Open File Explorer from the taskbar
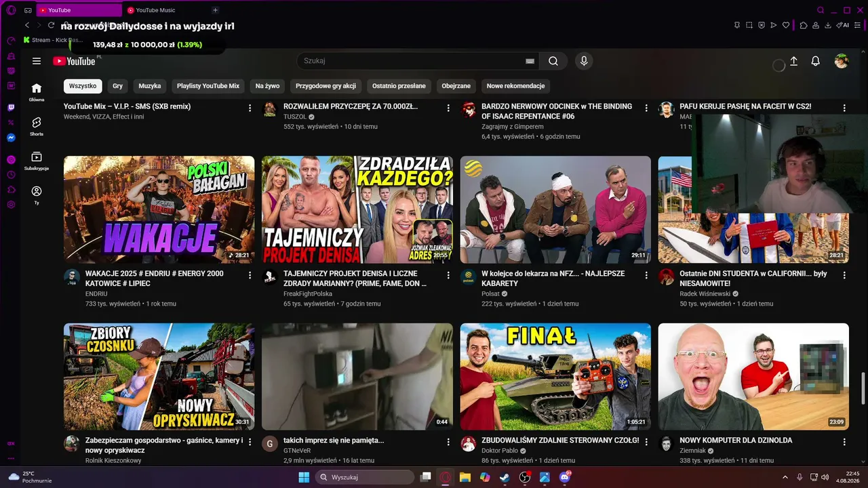Screen dimensions: 868x488 pos(465,477)
